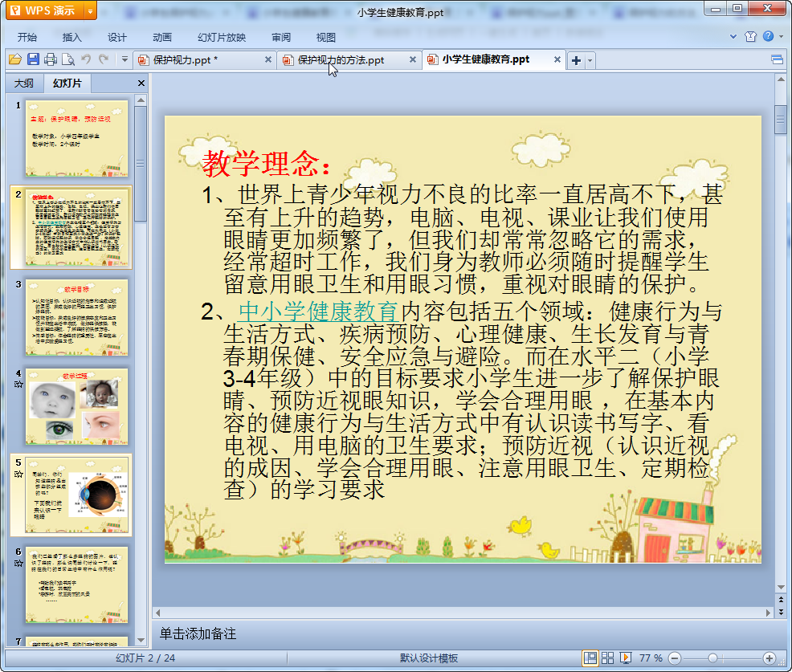Screen dimensions: 792x672
Task: Click the main editor scroll up arrow
Action: pyautogui.click(x=781, y=79)
